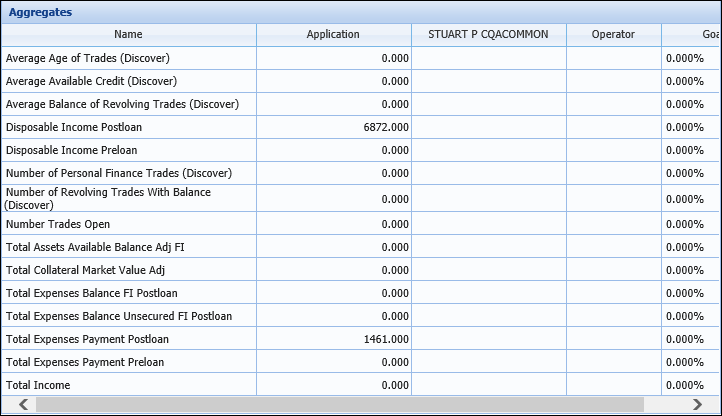Click Application value for Total Income
This screenshot has height=416, width=722.
(395, 385)
